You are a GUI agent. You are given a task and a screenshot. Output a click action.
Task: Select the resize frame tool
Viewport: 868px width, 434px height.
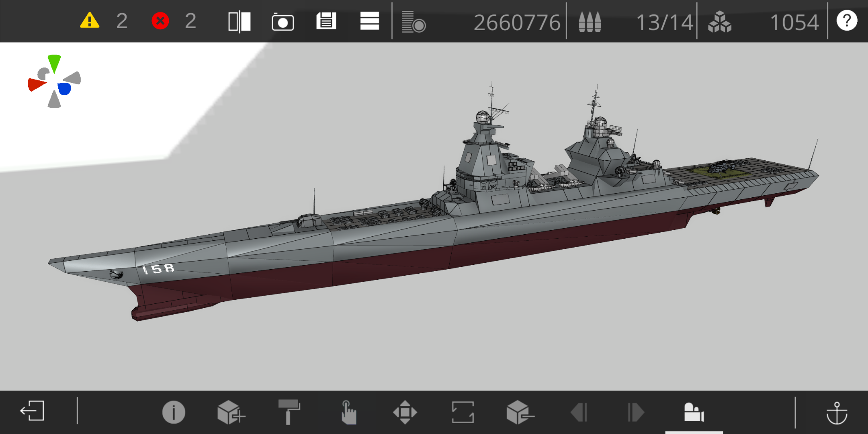(463, 412)
